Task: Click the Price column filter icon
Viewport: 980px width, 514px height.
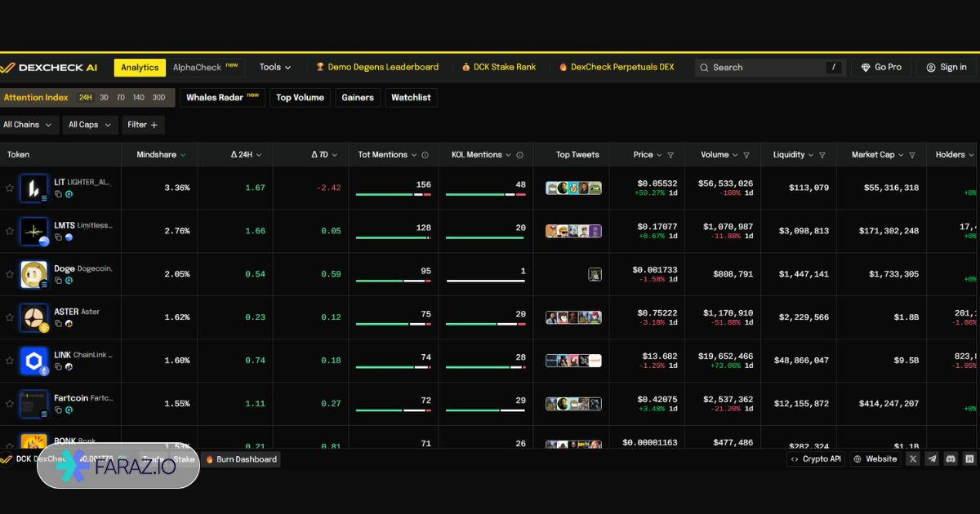Action: 670,155
